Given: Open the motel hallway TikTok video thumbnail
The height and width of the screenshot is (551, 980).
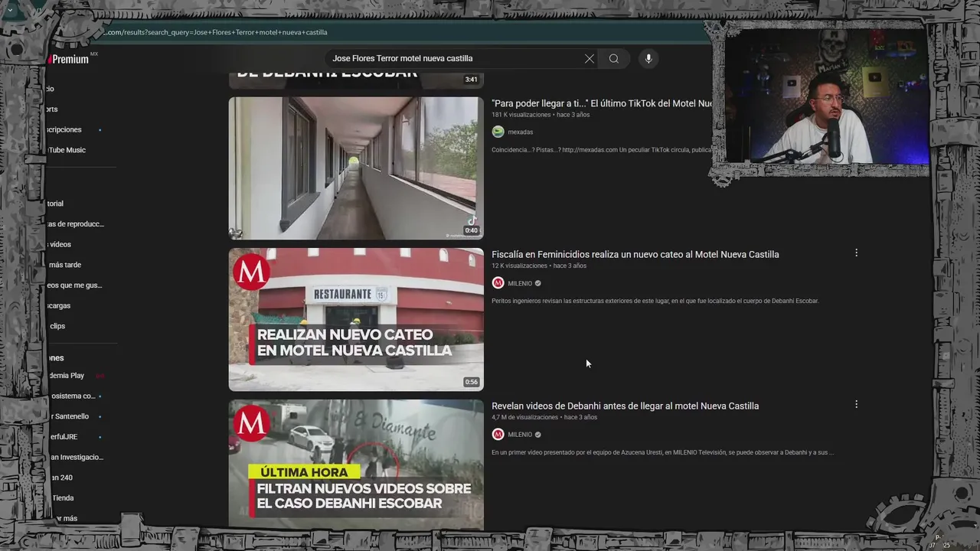Looking at the screenshot, I should click(x=356, y=168).
